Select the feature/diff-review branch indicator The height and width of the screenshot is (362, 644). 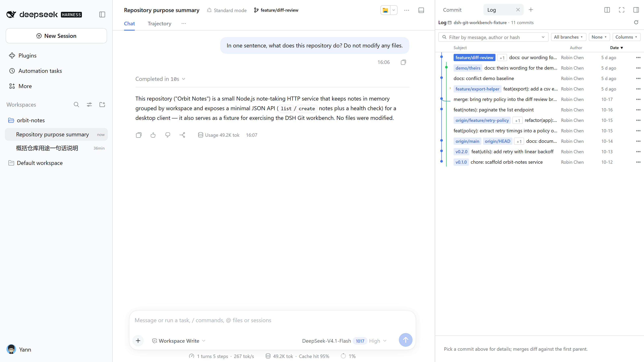(x=276, y=10)
